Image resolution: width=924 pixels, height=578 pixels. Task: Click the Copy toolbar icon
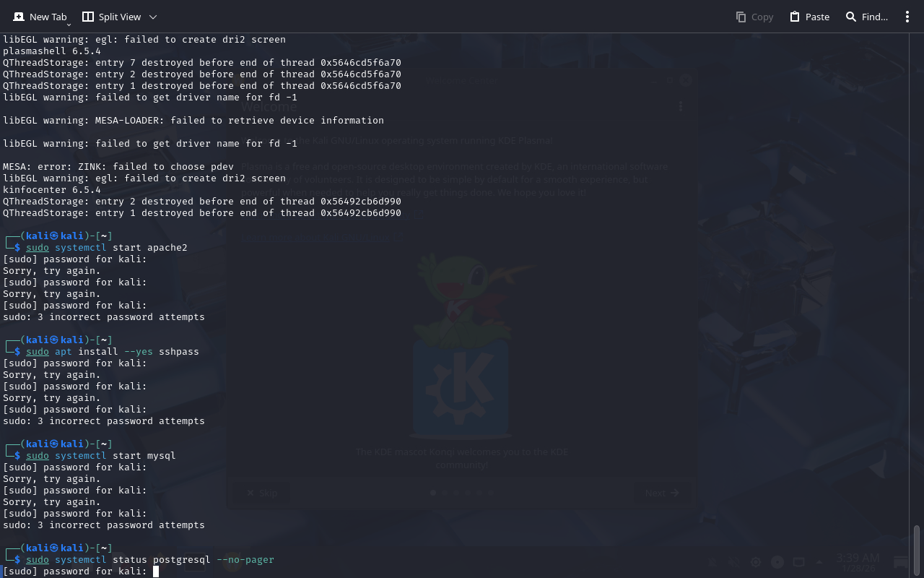pos(754,17)
